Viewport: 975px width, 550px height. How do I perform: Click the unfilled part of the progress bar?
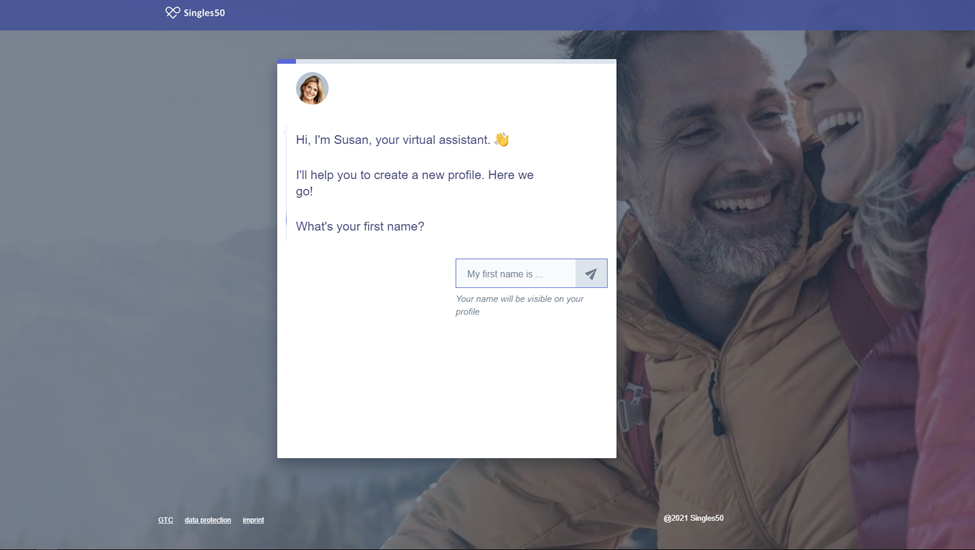[x=455, y=61]
